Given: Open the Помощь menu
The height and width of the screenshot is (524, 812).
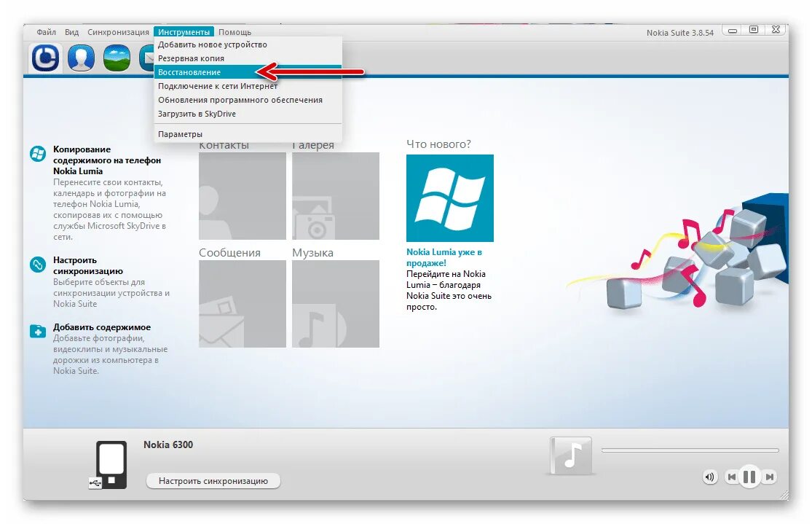Looking at the screenshot, I should coord(234,32).
